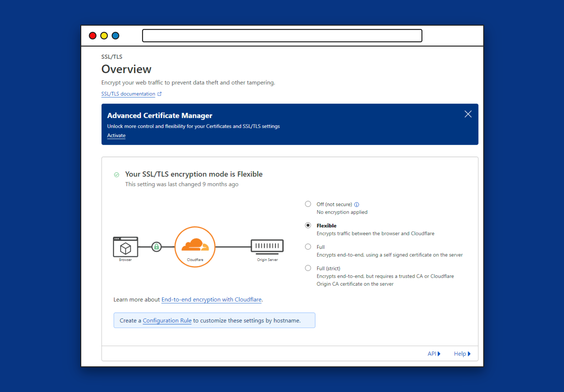
Task: Open the End-to-end encryption with Cloudflare link
Action: click(211, 299)
